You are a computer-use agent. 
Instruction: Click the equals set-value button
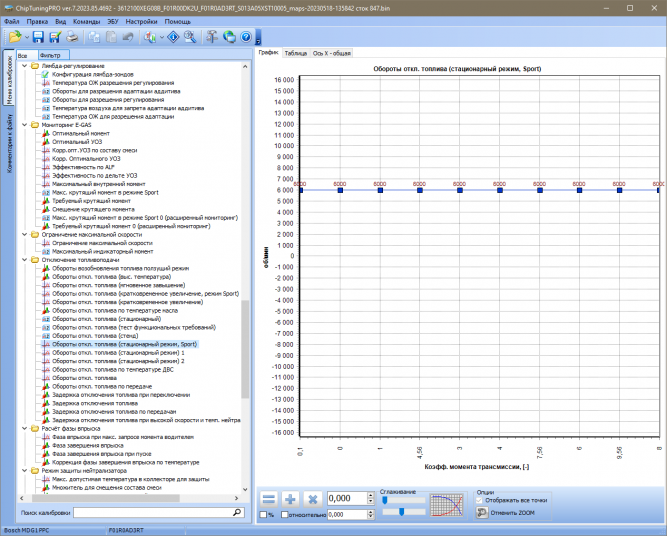(269, 499)
